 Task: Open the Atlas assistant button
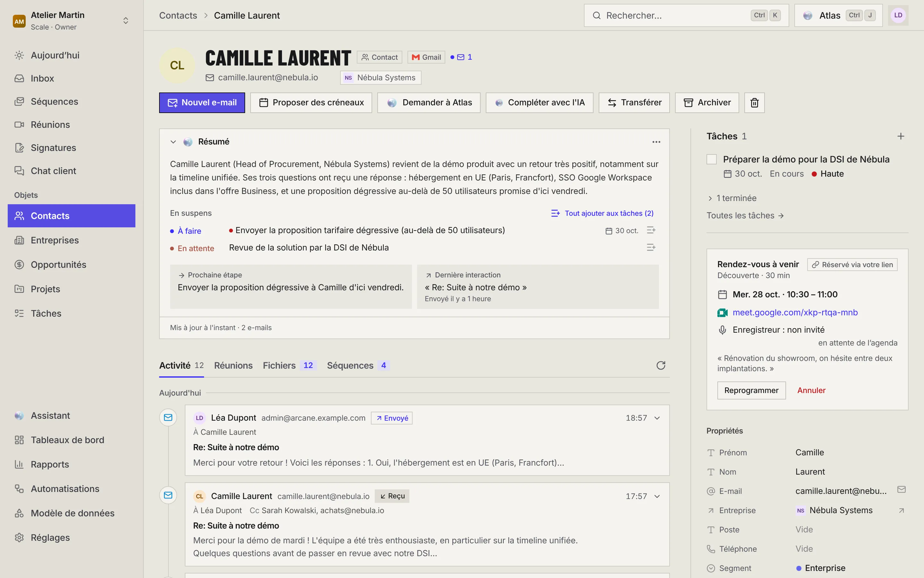838,15
